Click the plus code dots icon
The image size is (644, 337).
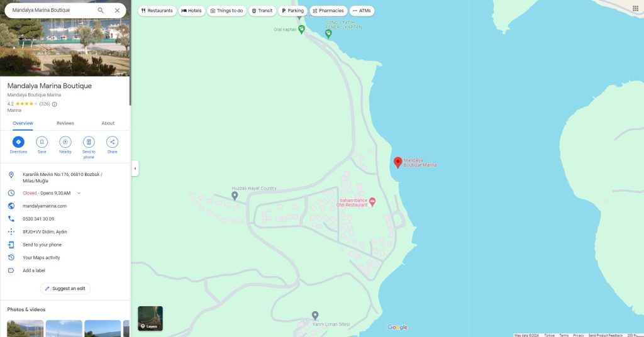point(11,232)
